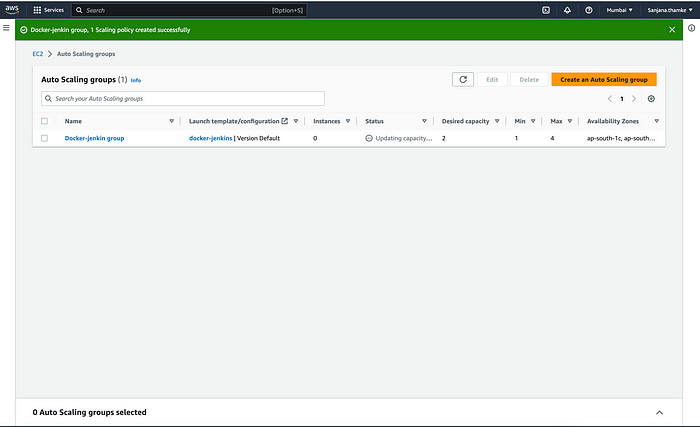The image size is (700, 427).
Task: Sort by the Desired capacity column arrow
Action: coord(497,121)
